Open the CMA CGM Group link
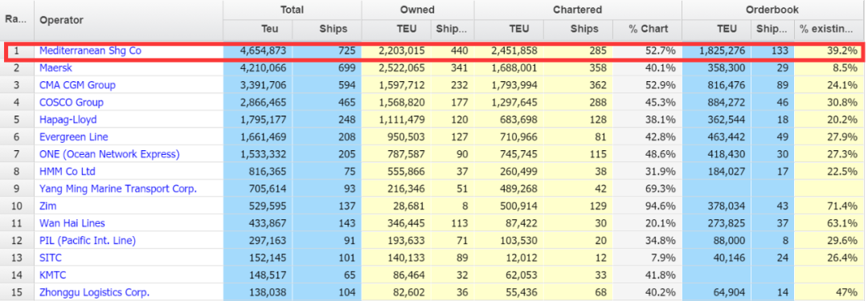The height and width of the screenshot is (301, 868). tap(77, 85)
